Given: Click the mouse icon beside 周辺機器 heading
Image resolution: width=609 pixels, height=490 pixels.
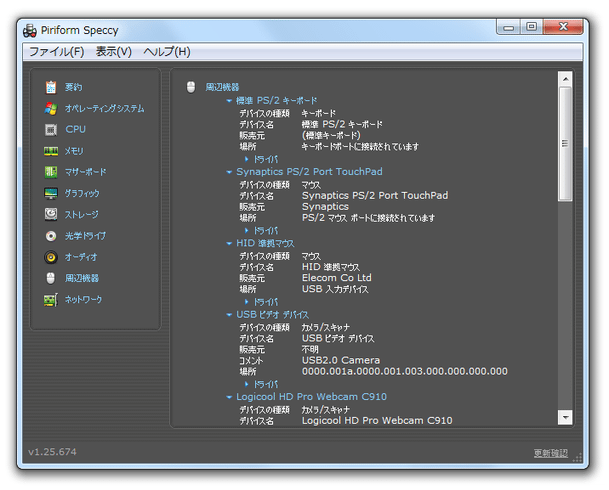Looking at the screenshot, I should pos(191,87).
